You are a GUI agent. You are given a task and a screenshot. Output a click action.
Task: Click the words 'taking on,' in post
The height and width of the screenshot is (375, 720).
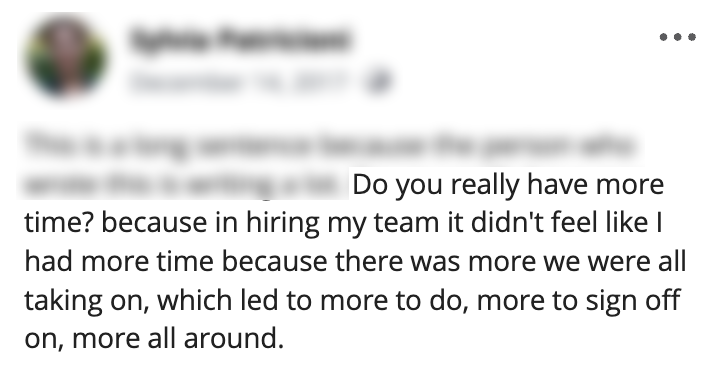click(x=87, y=301)
